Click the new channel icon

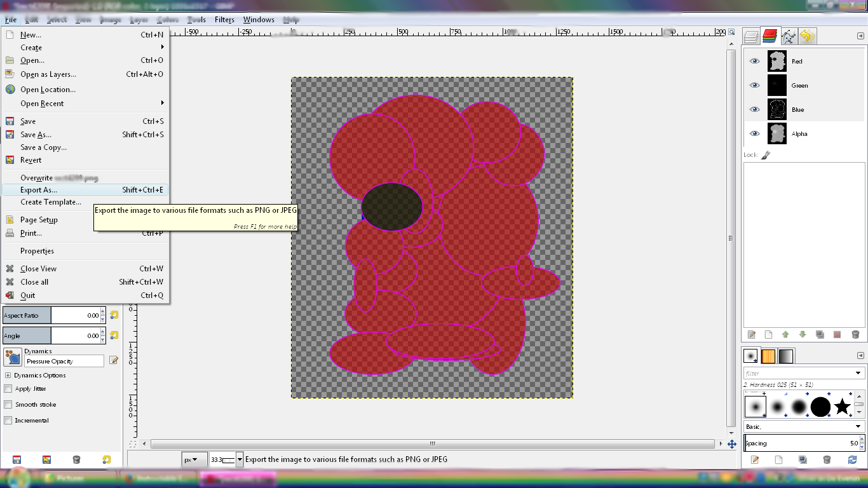[x=768, y=334]
